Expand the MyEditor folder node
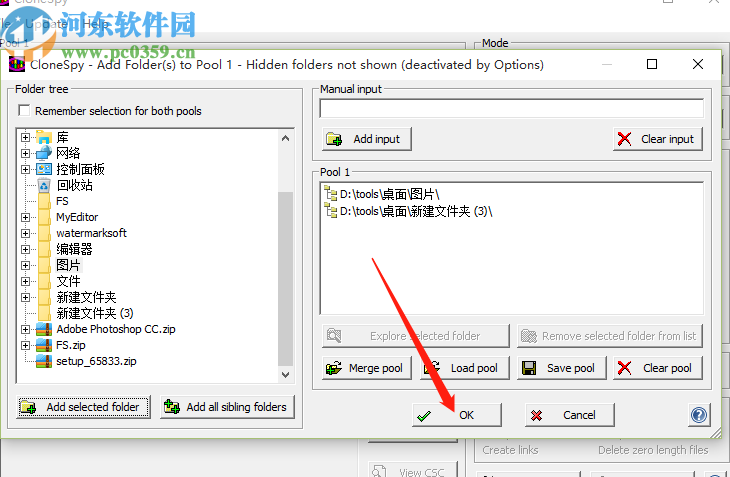Viewport: 730px width, 477px height. point(26,217)
